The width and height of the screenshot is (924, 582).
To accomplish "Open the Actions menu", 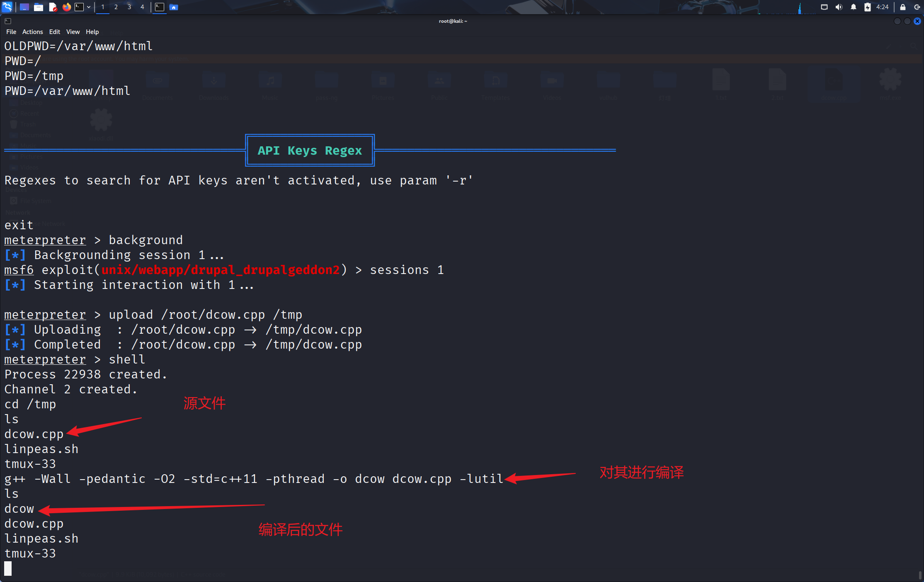I will click(32, 32).
